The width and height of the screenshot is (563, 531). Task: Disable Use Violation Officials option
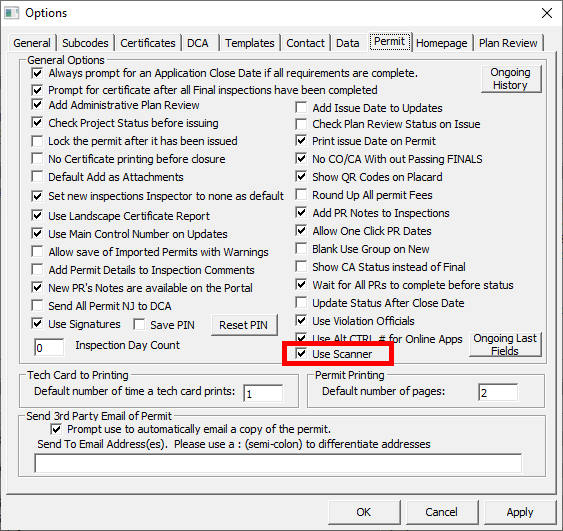301,321
